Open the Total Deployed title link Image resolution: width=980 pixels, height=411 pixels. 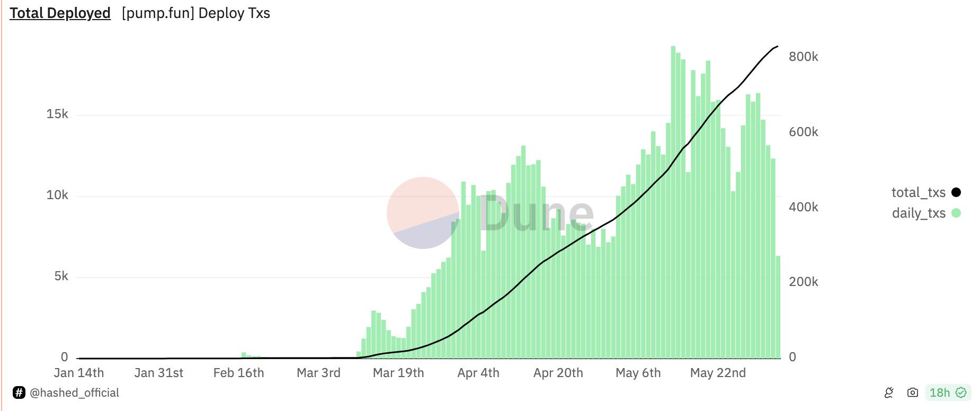pyautogui.click(x=60, y=13)
